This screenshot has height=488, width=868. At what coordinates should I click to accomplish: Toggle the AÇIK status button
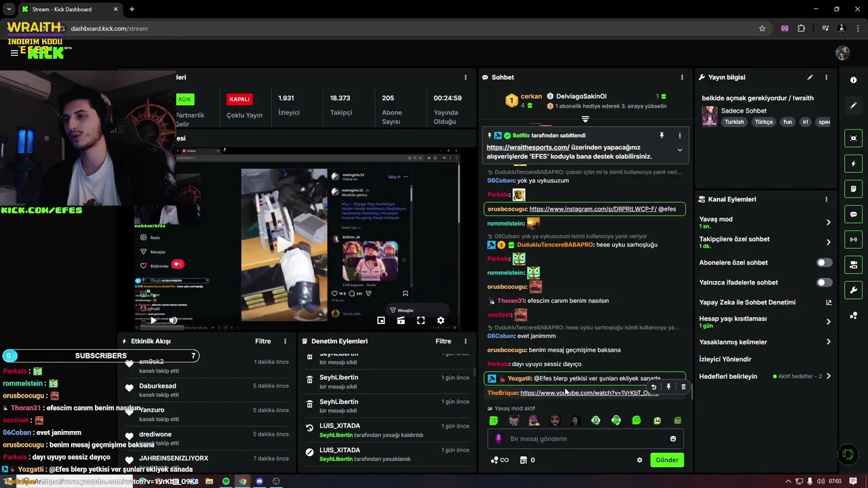click(x=184, y=99)
